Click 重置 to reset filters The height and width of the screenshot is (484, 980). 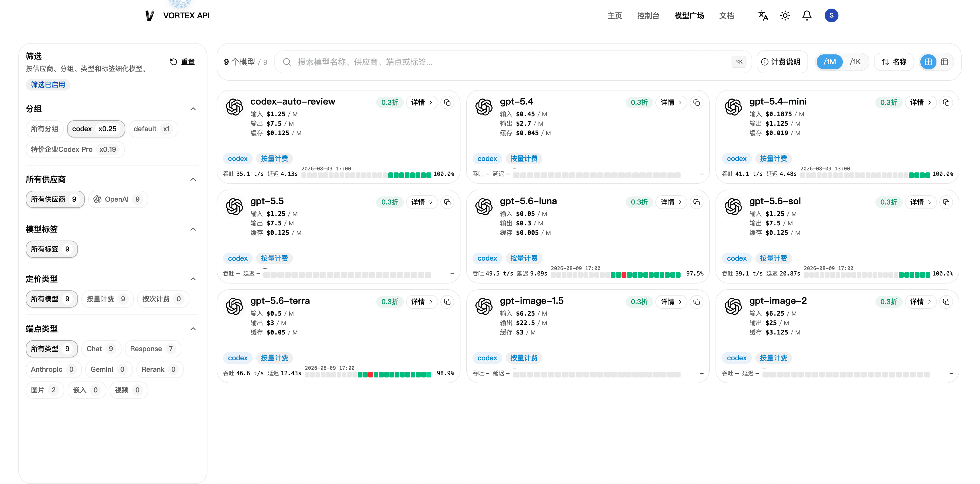(x=182, y=62)
